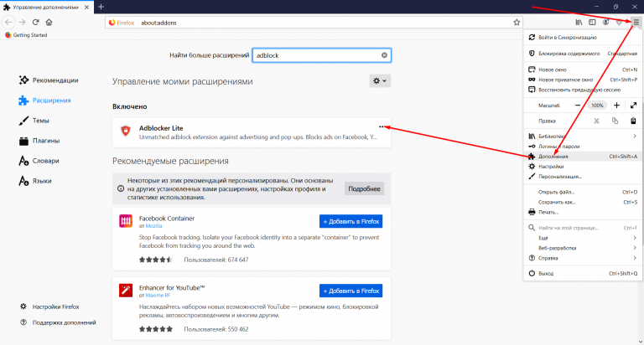The height and width of the screenshot is (345, 644).
Task: Enter full screen from the zoom row
Action: click(x=633, y=106)
